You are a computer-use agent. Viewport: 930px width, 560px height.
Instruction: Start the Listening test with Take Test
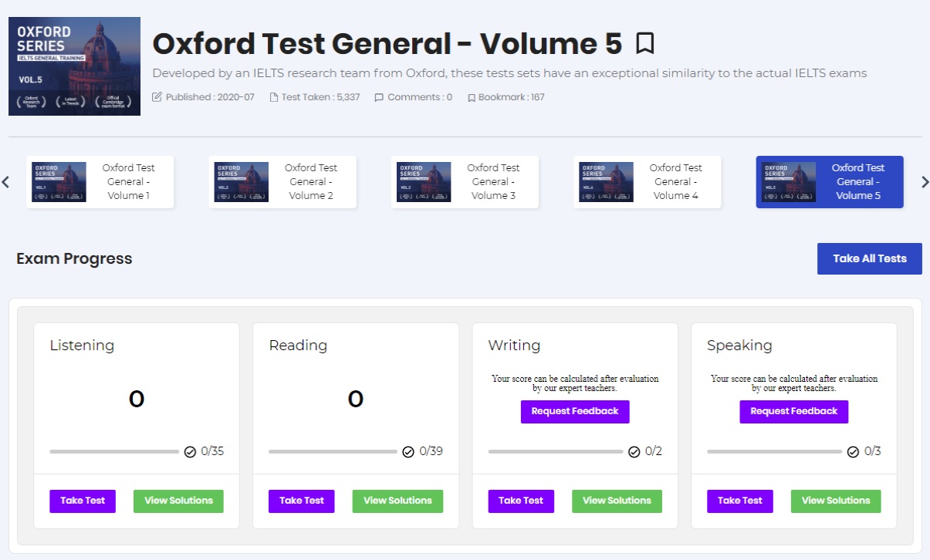(x=83, y=501)
